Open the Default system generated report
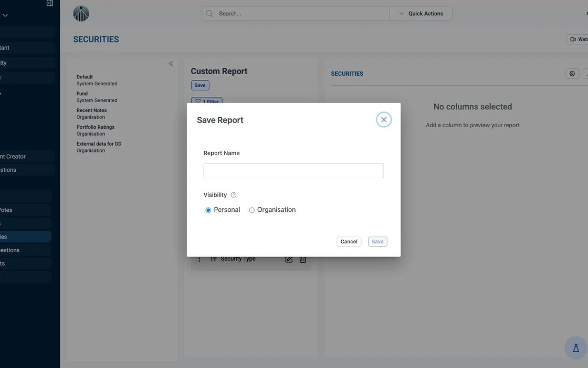This screenshot has width=588, height=368. pos(97,80)
